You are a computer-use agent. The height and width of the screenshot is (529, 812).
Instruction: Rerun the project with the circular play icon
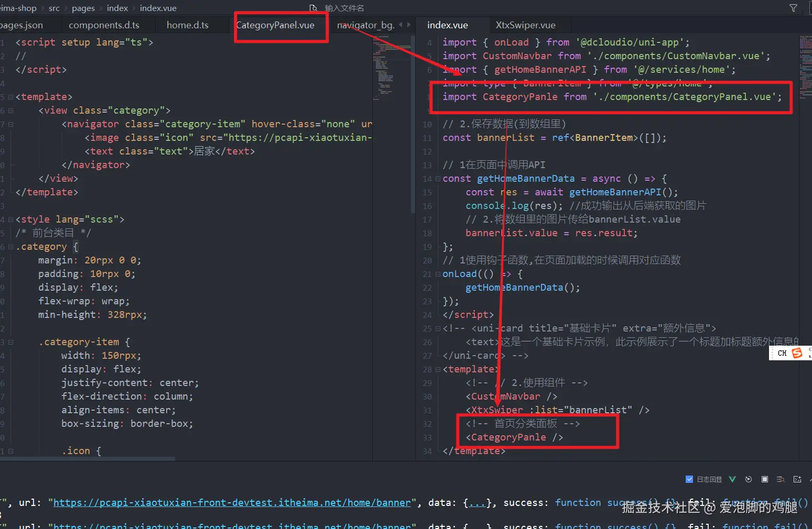749,479
